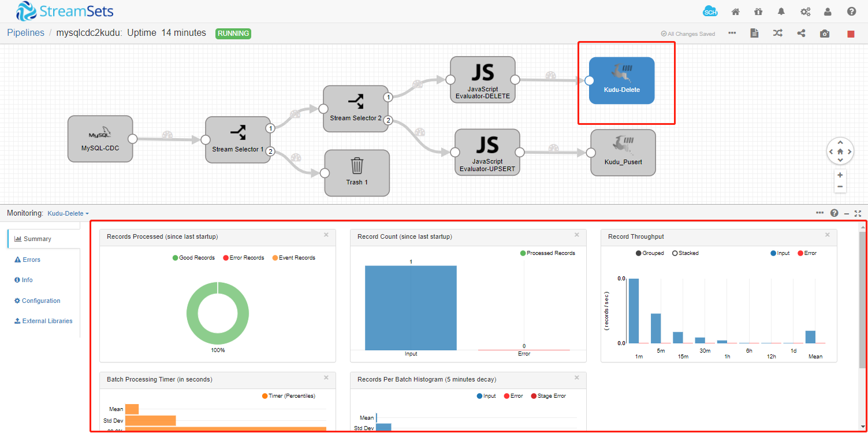Toggle Stage Error legend in histogram
Screen dimensions: 868x433
pyautogui.click(x=548, y=396)
